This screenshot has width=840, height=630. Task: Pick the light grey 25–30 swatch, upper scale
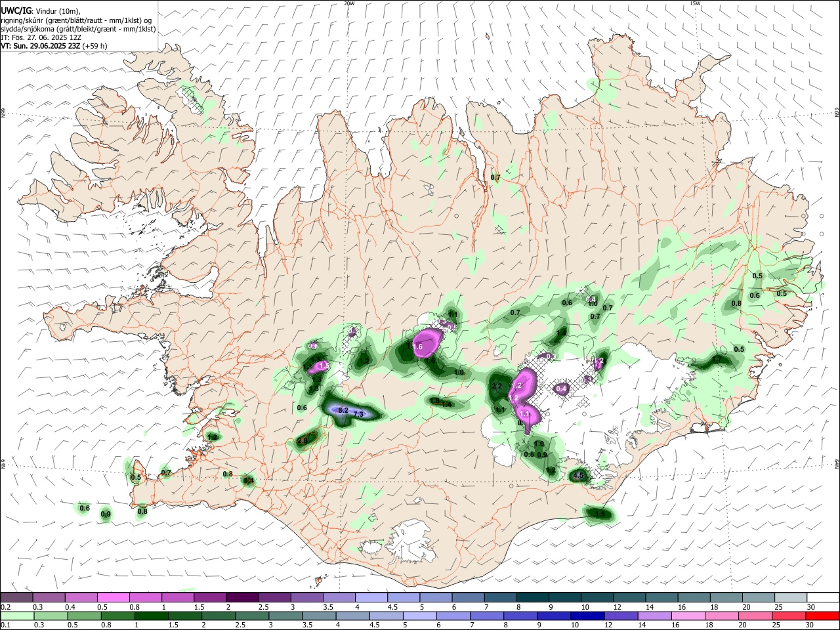point(791,598)
